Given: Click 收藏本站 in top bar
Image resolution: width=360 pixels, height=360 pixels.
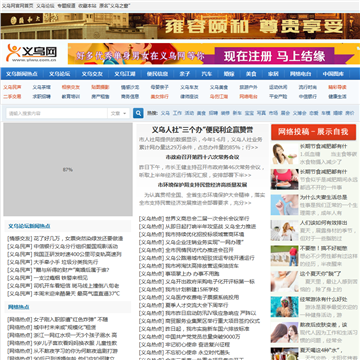Looking at the screenshot, I should (87, 6).
